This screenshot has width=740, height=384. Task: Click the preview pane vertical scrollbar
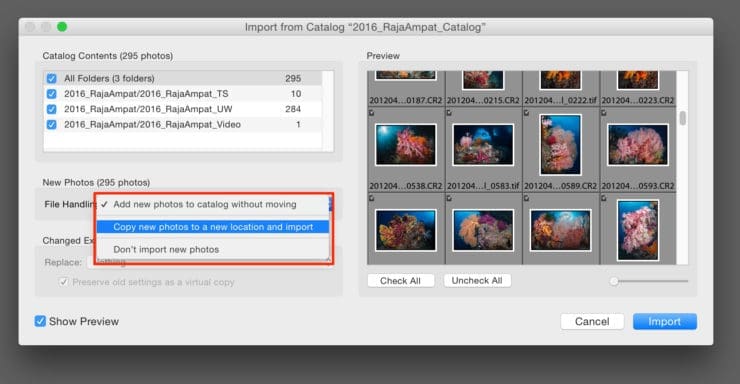tap(682, 118)
